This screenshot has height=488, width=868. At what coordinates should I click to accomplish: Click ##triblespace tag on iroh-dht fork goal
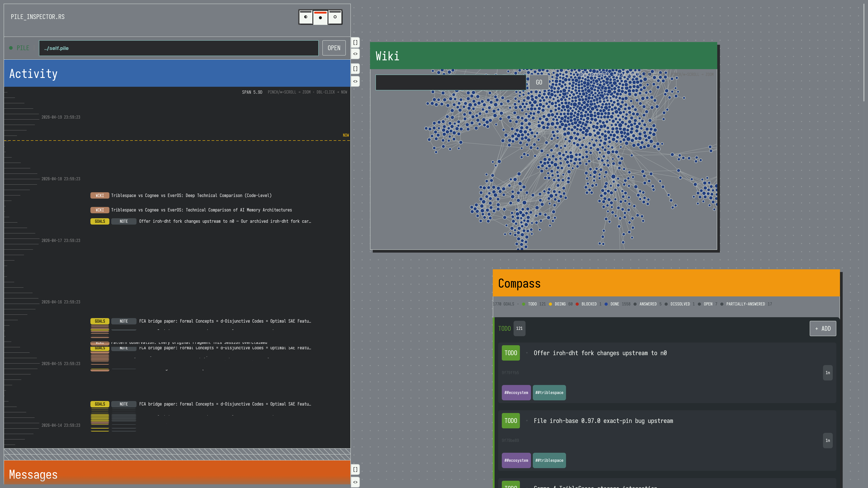click(x=549, y=393)
